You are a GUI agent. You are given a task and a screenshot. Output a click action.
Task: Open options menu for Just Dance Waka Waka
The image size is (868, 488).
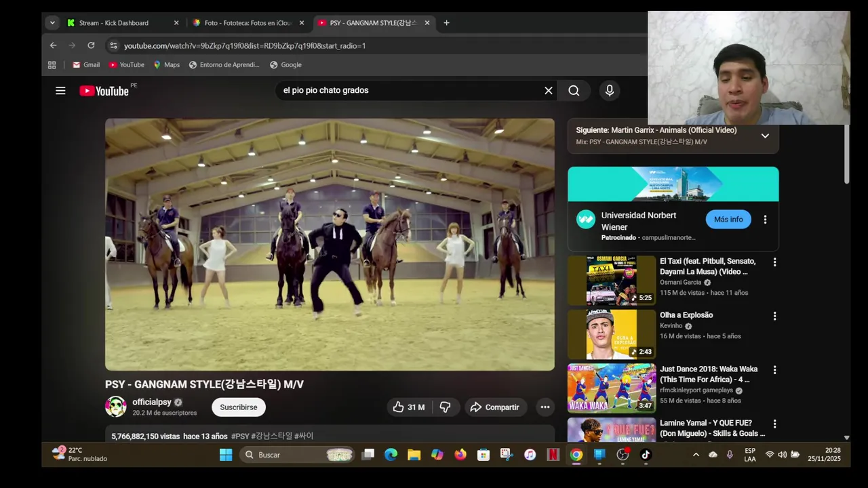point(774,370)
